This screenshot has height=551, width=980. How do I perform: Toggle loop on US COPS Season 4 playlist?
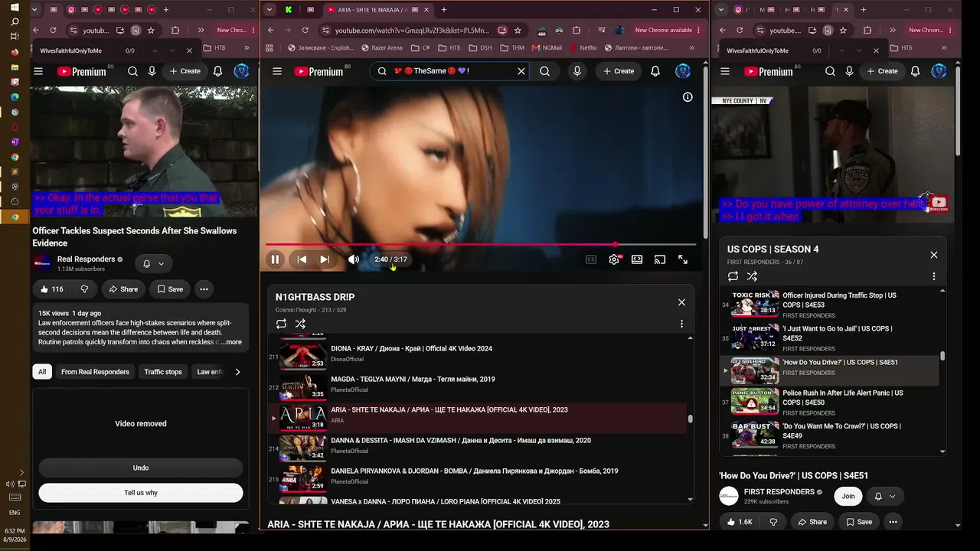[x=733, y=276]
